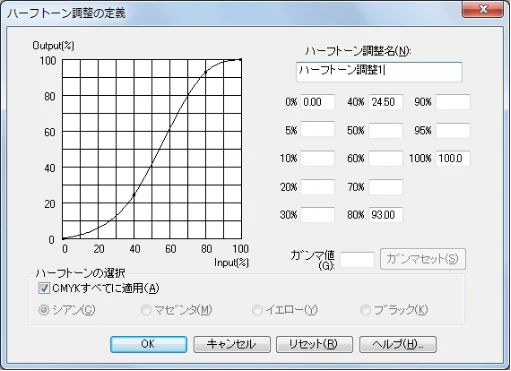
Task: Click the Input(%) axis label
Action: [232, 263]
